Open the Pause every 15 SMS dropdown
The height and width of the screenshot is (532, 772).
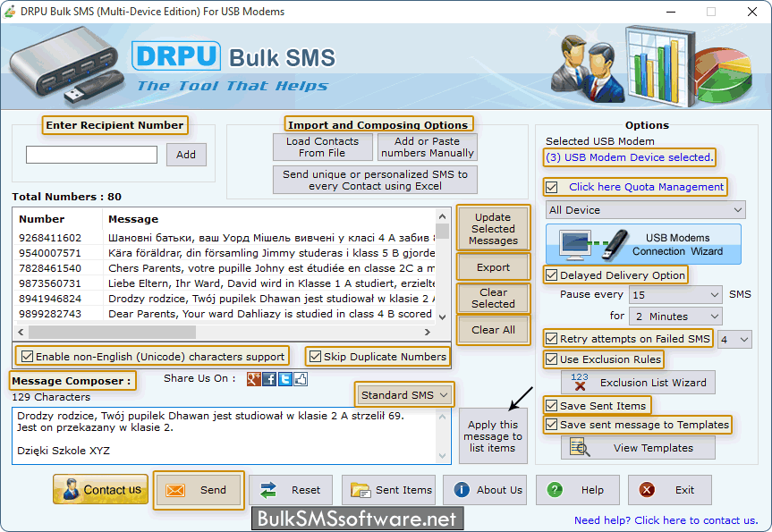click(675, 295)
